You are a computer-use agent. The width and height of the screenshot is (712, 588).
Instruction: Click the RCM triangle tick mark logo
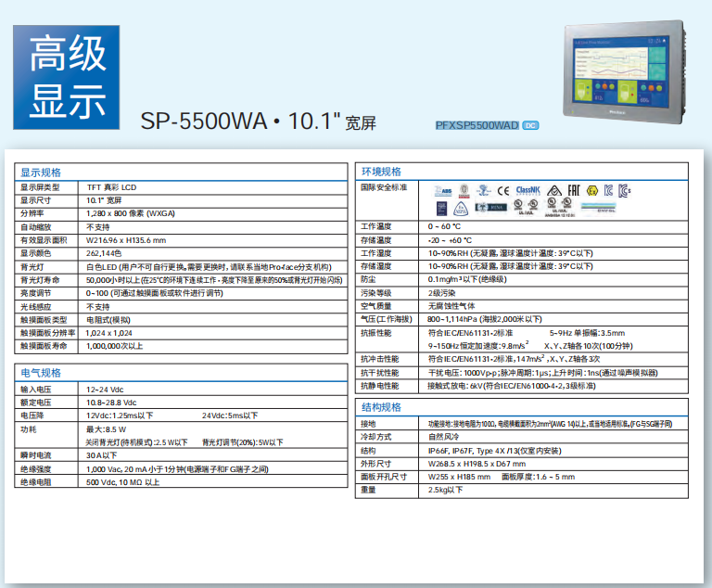[554, 190]
